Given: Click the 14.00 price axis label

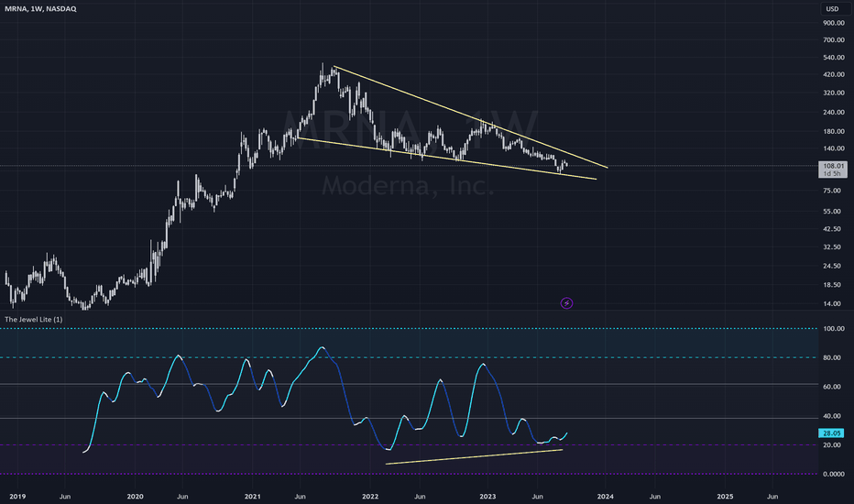Looking at the screenshot, I should 832,303.
